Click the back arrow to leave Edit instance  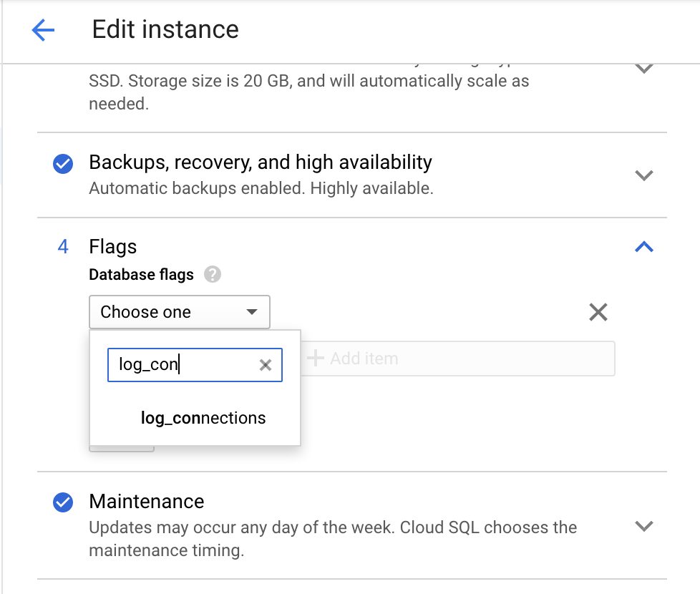point(43,30)
